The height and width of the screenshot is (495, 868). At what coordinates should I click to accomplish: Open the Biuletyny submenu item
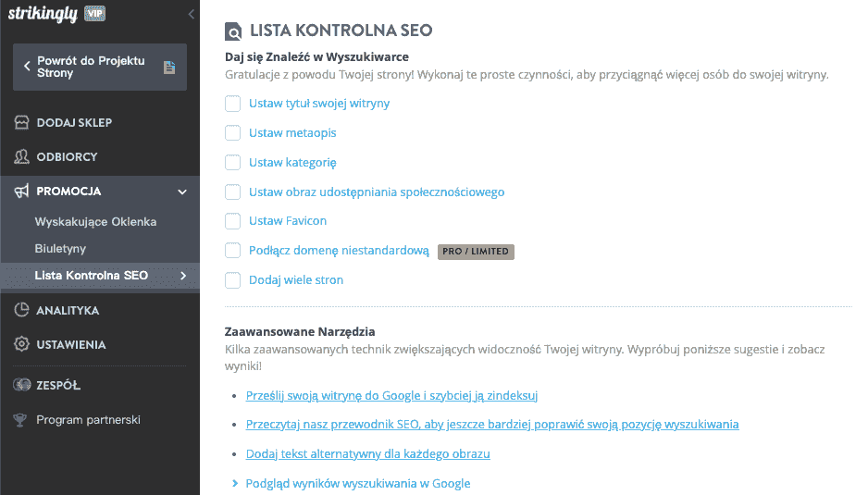coord(60,248)
